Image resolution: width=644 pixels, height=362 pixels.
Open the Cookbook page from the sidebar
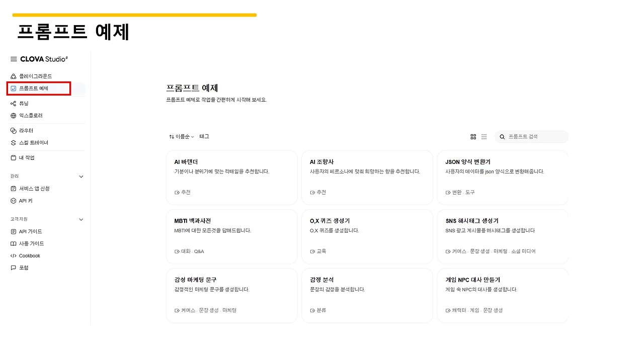pyautogui.click(x=28, y=255)
